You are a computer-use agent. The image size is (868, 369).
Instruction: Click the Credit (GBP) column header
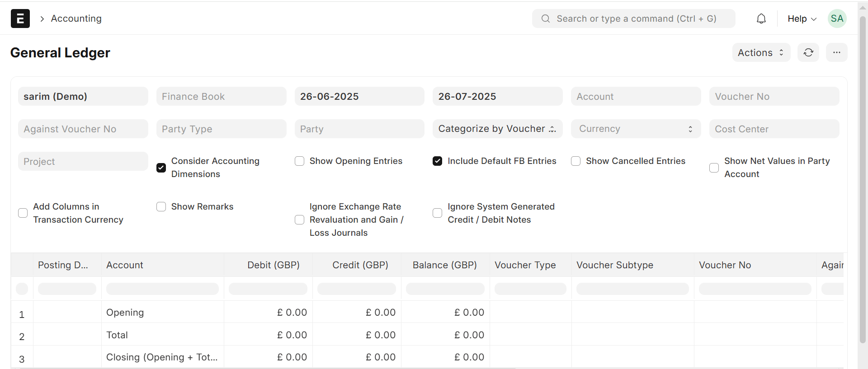pyautogui.click(x=357, y=265)
